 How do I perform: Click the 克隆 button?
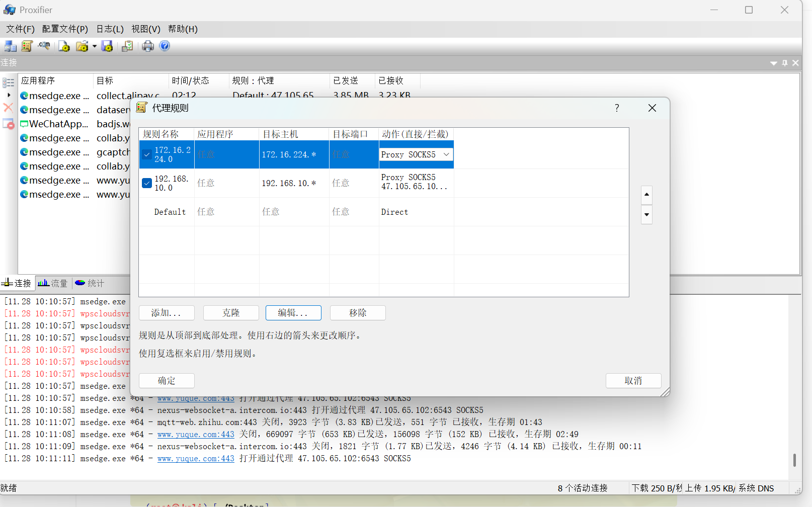point(231,313)
